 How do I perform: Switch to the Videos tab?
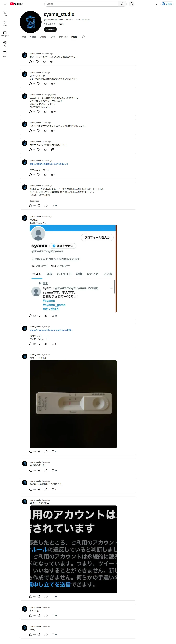33,37
